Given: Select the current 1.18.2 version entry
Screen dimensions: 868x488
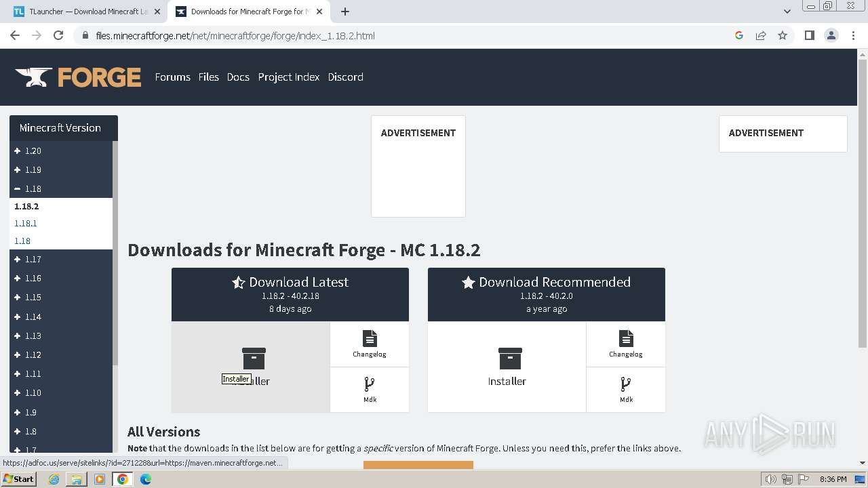Looking at the screenshot, I should [x=26, y=206].
